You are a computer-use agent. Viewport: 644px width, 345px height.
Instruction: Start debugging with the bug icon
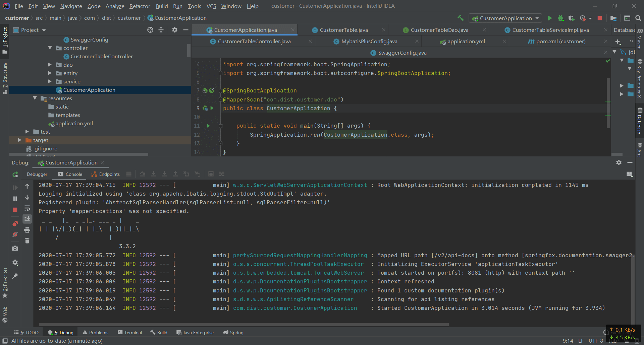coord(560,18)
